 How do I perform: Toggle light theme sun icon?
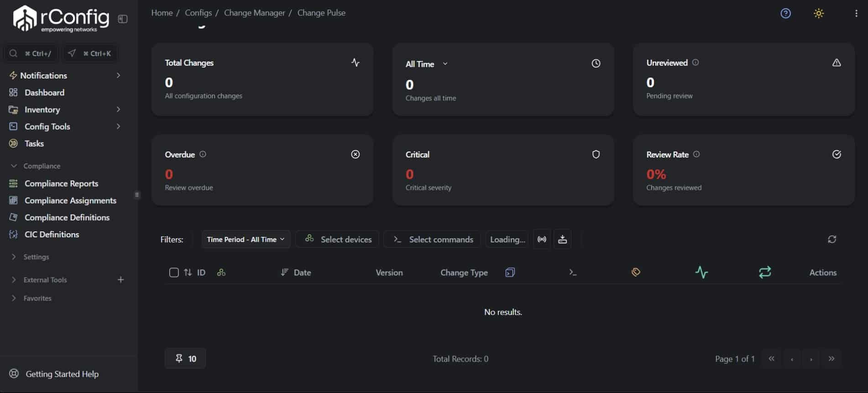[x=819, y=13]
